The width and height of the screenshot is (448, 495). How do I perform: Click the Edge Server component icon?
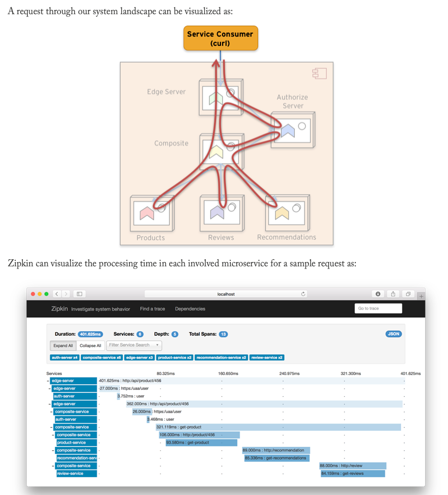pos(220,98)
